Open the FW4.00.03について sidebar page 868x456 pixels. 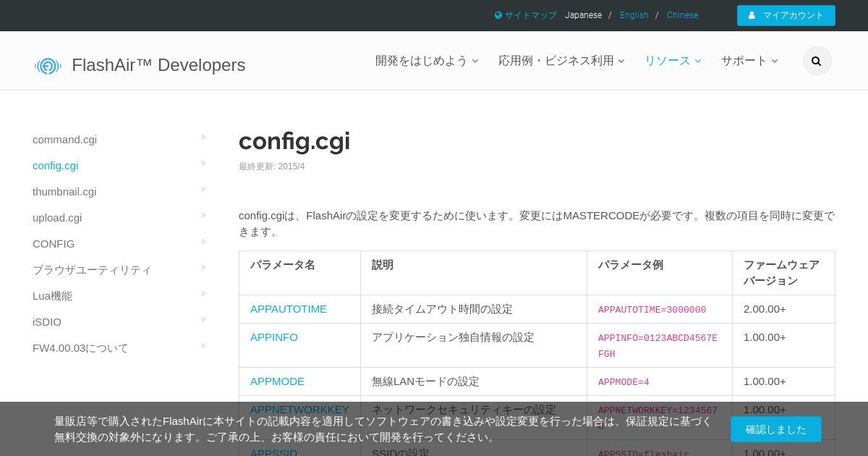pos(80,348)
